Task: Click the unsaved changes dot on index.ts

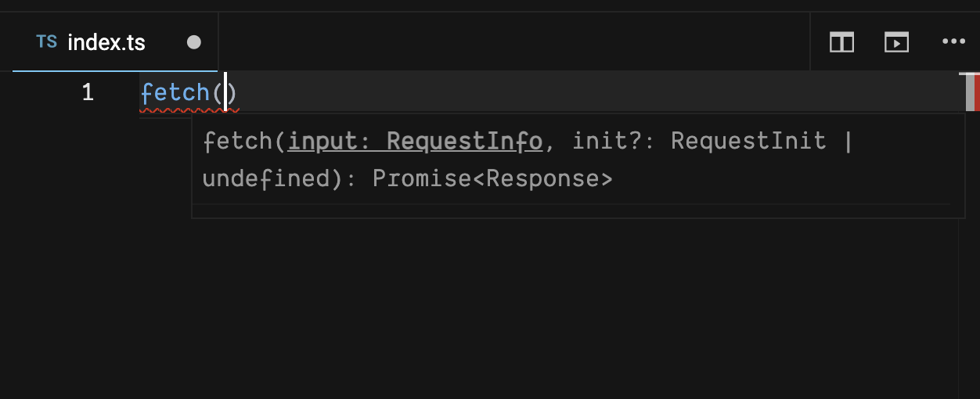Action: point(194,42)
